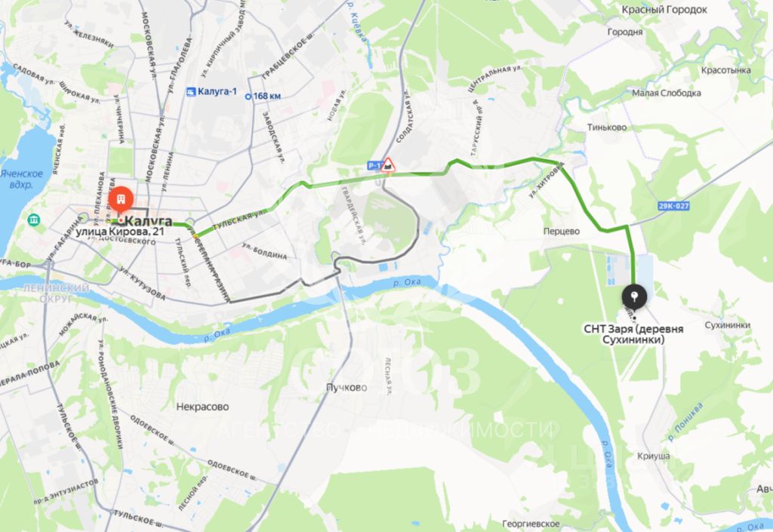Viewport: 773px width, 532px height.
Task: Click the Перцево village label
Action: 562,231
